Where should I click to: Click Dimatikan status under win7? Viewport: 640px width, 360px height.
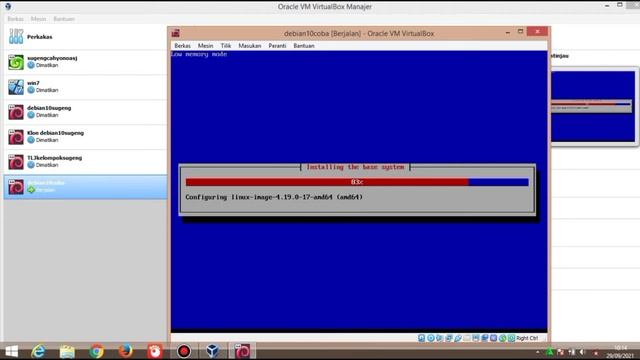[47, 90]
